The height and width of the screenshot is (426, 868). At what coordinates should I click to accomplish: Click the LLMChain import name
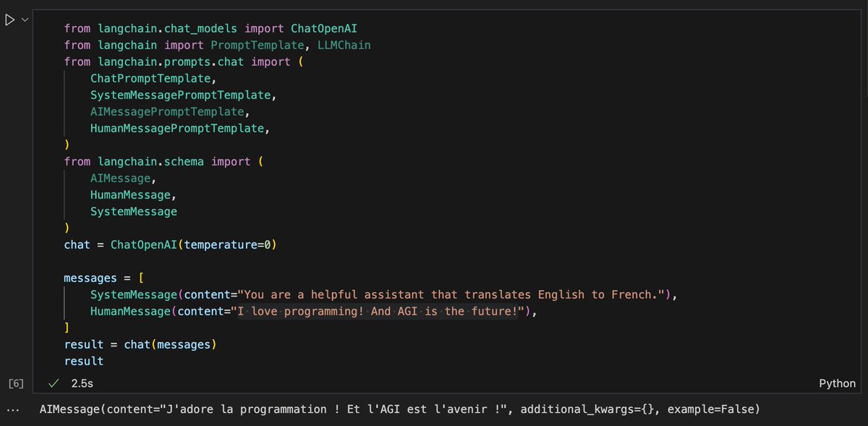(x=344, y=45)
